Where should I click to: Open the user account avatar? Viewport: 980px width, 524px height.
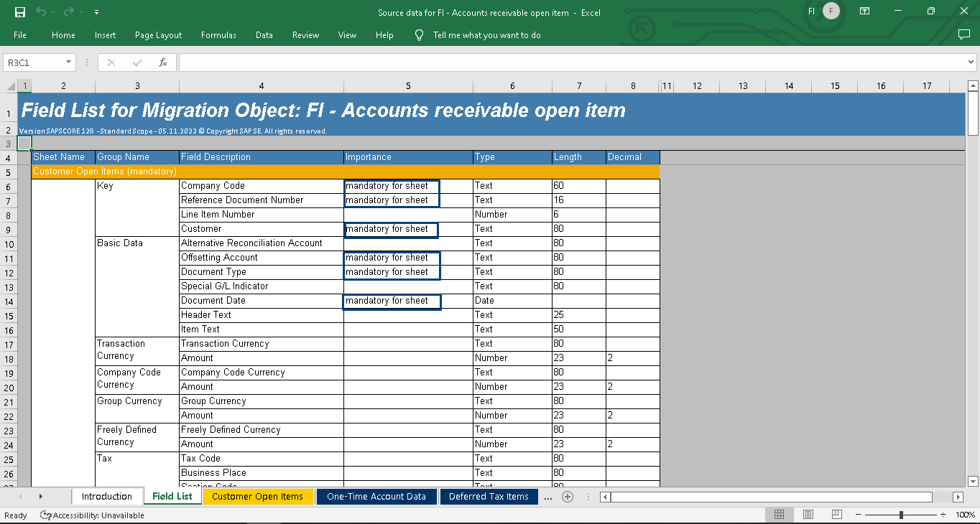click(831, 11)
